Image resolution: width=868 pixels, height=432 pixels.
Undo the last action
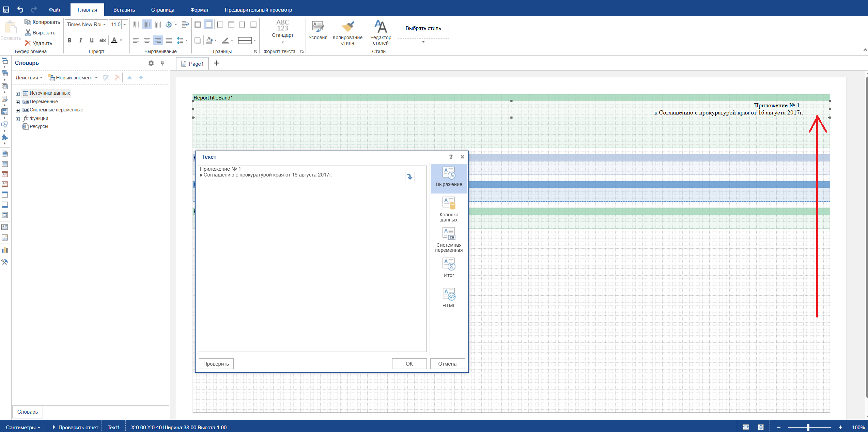[20, 10]
